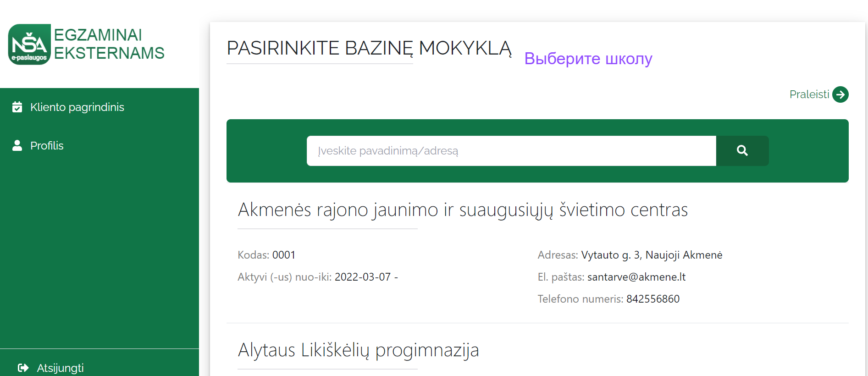The height and width of the screenshot is (376, 868).
Task: Log out via Atsijungti
Action: pyautogui.click(x=60, y=368)
